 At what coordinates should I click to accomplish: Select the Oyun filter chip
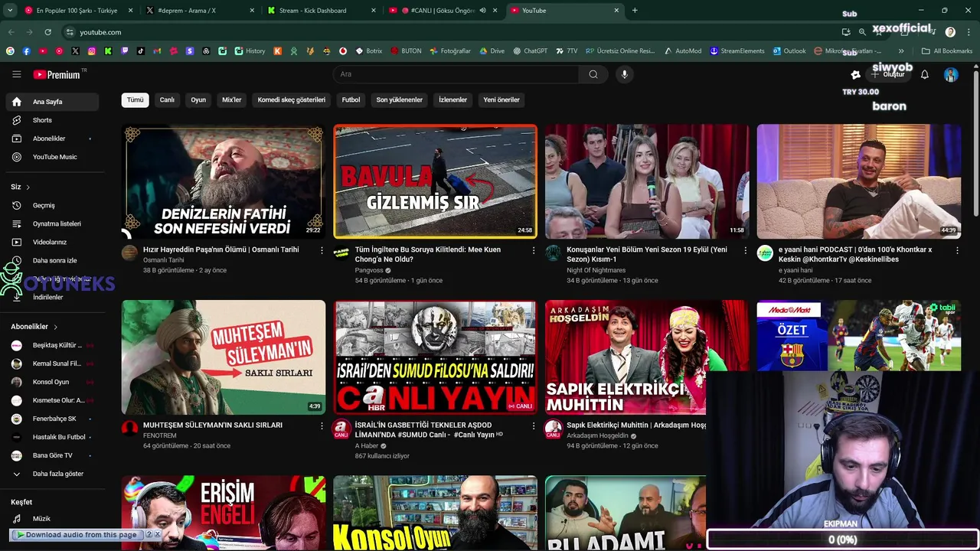(x=198, y=99)
